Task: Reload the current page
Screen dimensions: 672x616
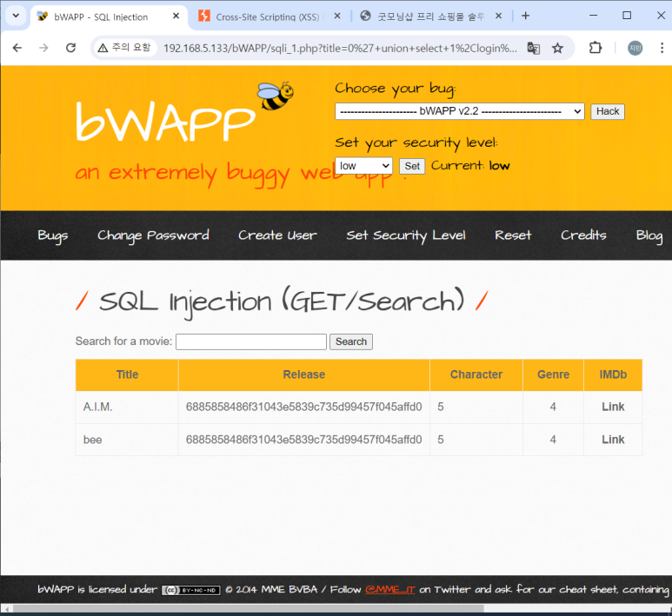Action: pos(70,48)
